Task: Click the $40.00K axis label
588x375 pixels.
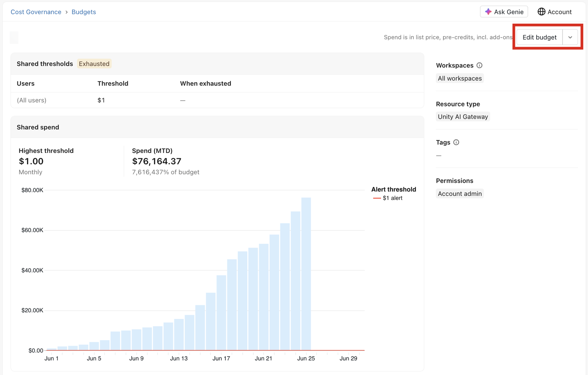Action: pyautogui.click(x=32, y=271)
